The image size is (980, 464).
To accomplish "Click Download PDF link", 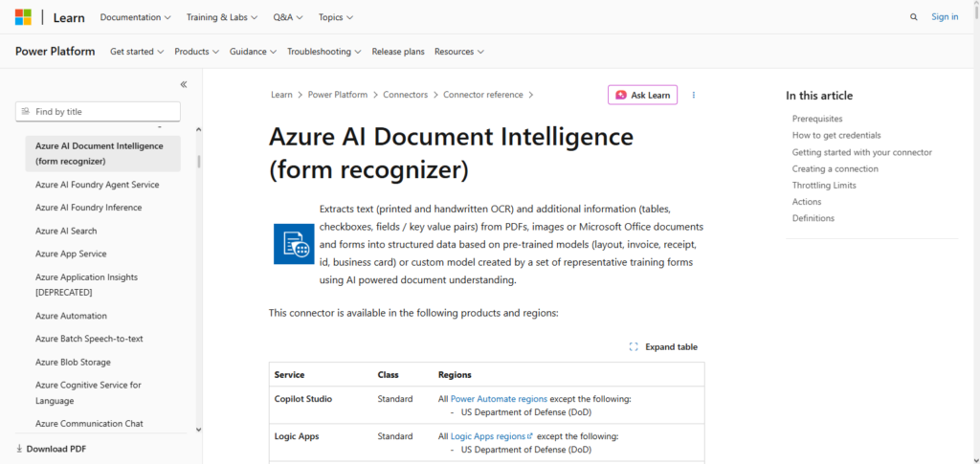I will point(52,449).
